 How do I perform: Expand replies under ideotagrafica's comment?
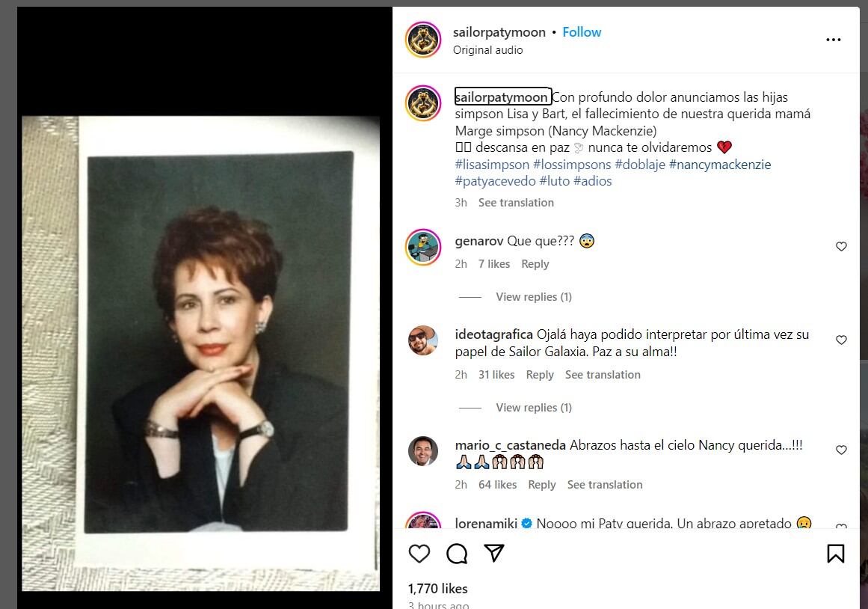(533, 408)
